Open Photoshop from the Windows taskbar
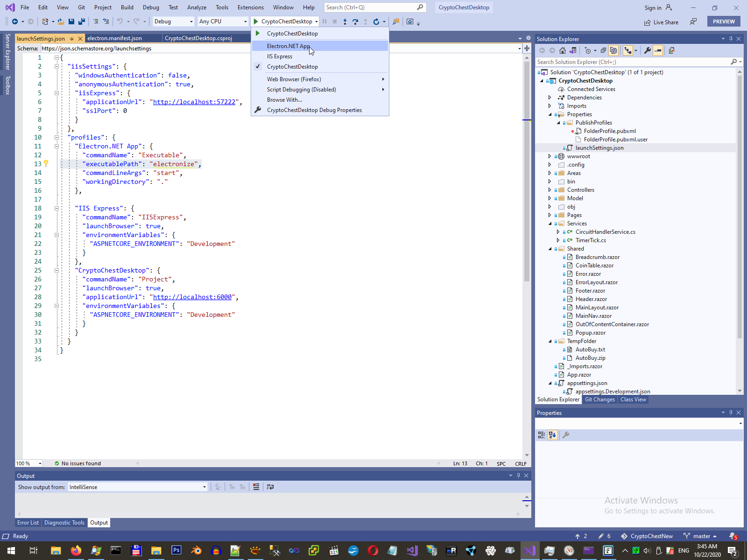Image resolution: width=747 pixels, height=560 pixels. coord(176,551)
